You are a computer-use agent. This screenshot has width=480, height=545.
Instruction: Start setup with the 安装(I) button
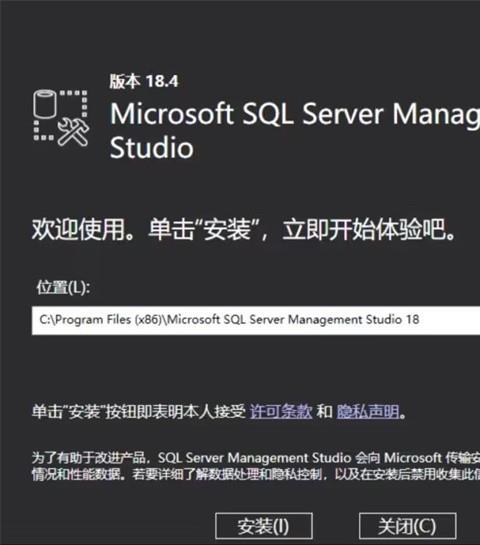tap(264, 526)
